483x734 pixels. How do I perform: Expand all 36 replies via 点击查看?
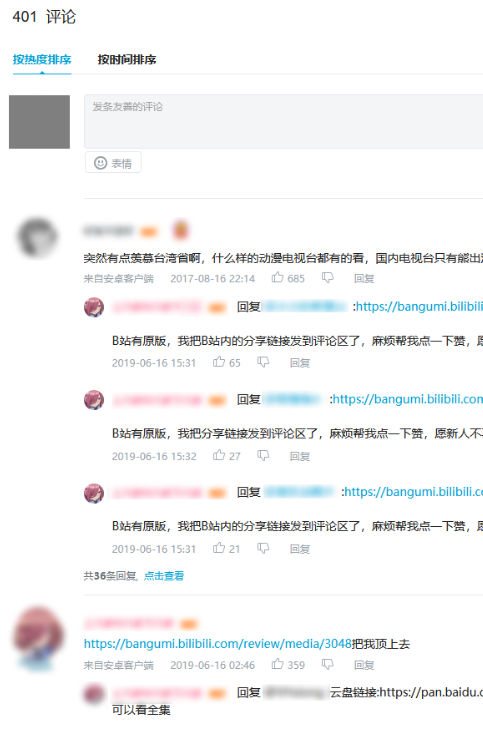[164, 576]
